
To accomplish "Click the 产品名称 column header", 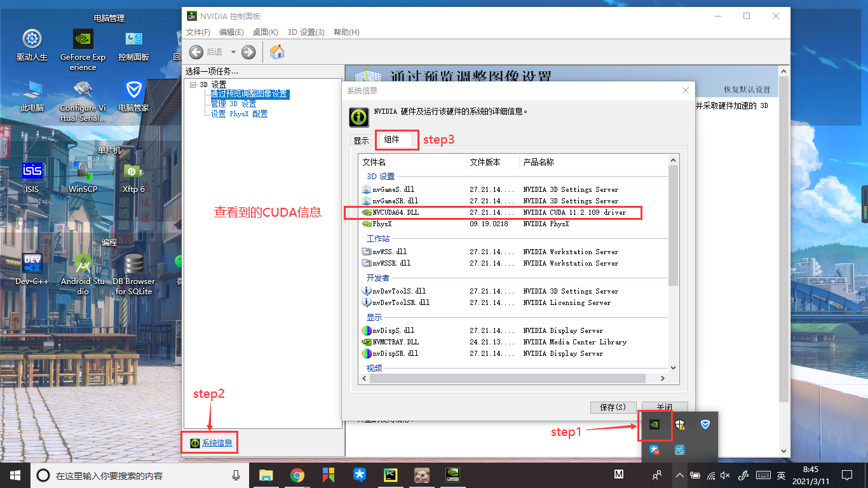I will 594,162.
